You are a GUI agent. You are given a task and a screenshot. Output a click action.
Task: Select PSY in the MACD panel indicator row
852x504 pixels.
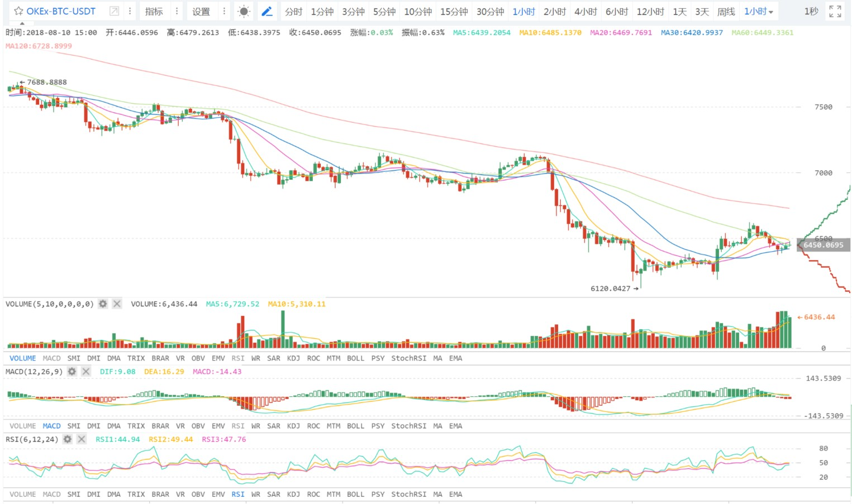click(378, 426)
